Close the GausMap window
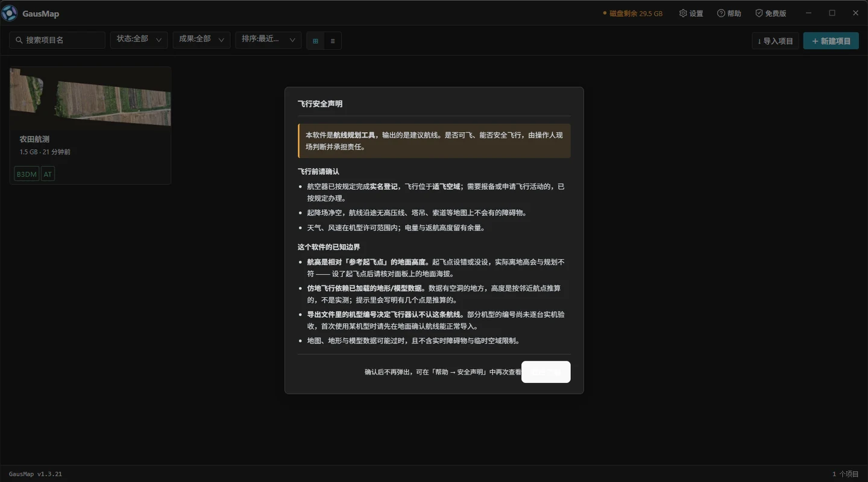868x482 pixels. (x=855, y=13)
